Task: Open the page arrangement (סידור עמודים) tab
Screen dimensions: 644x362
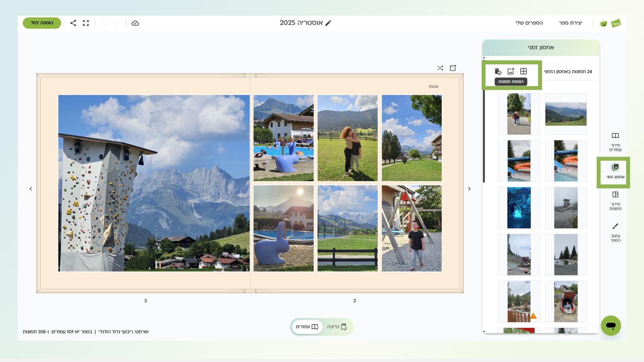Action: point(615,142)
